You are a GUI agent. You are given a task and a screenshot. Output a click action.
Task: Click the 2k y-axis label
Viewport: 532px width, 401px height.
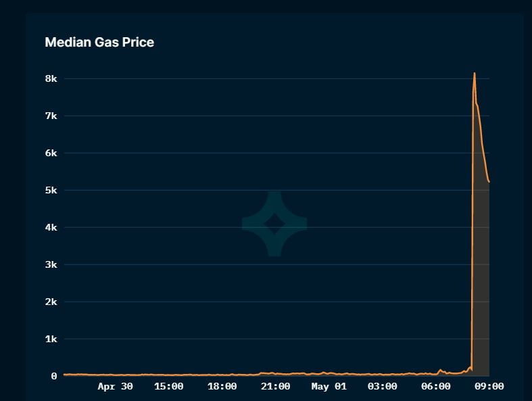pyautogui.click(x=51, y=302)
